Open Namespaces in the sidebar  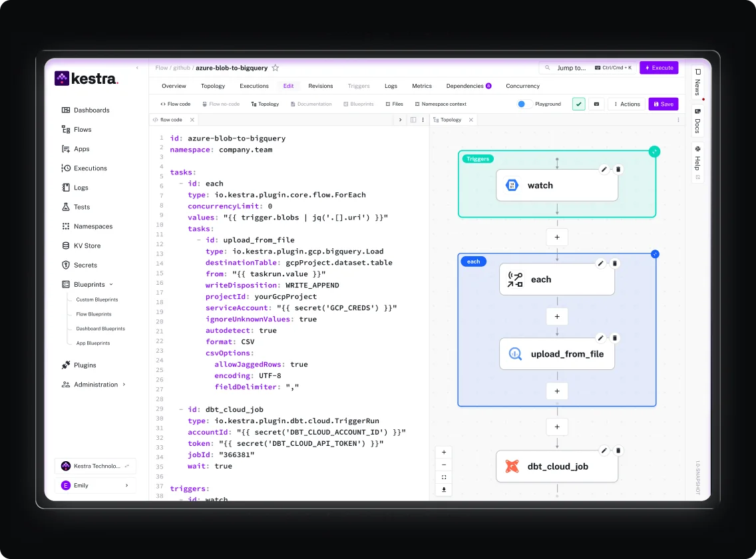87,226
